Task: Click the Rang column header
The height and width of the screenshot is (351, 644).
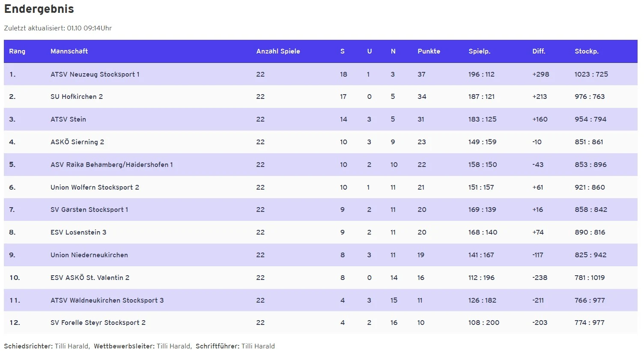Action: point(17,51)
